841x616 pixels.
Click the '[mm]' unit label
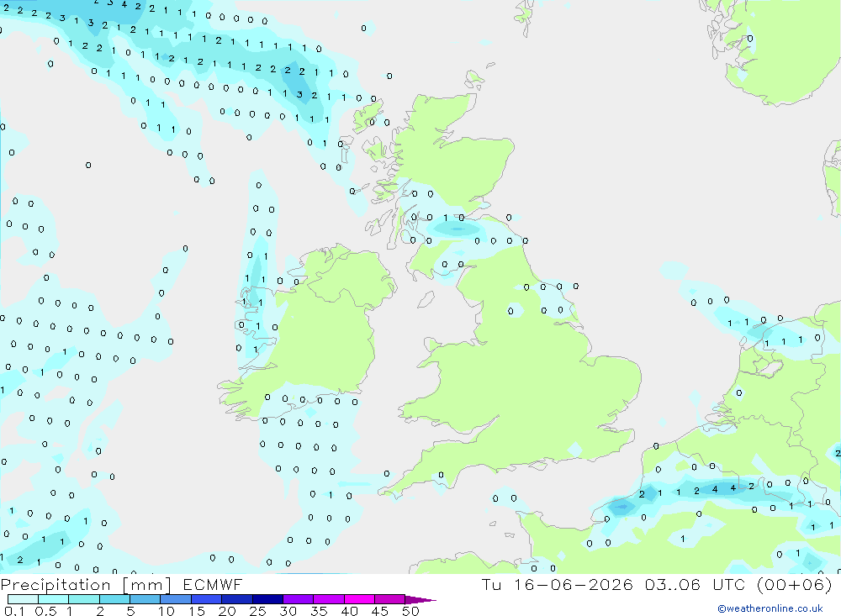146,585
